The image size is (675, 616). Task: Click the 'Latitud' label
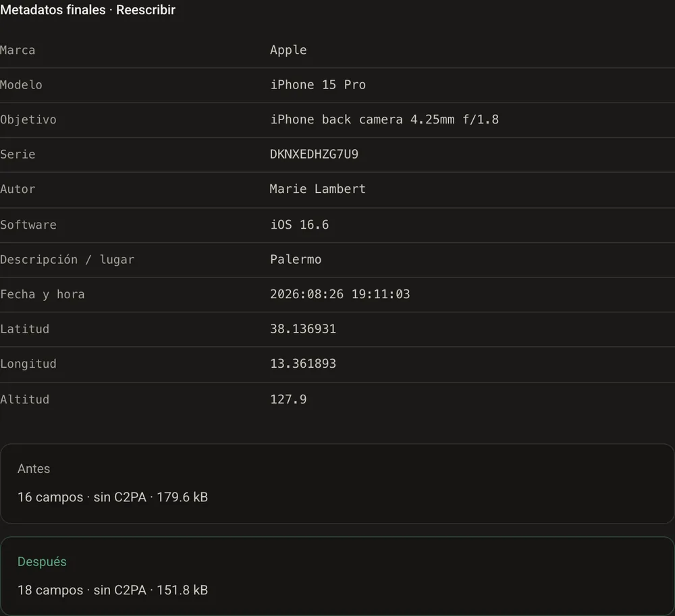24,329
